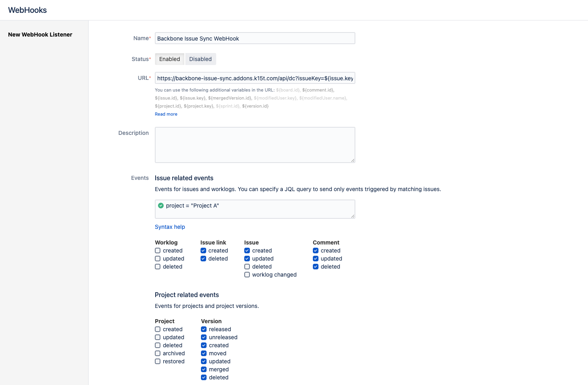Uncheck the Comment deleted event
Image resolution: width=588 pixels, height=385 pixels.
316,267
